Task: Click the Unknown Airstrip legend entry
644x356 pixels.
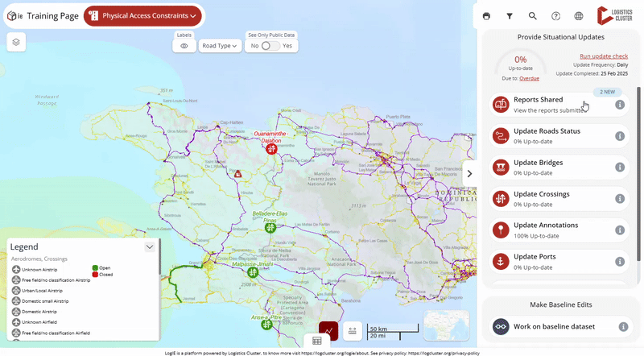Action: tap(35, 270)
